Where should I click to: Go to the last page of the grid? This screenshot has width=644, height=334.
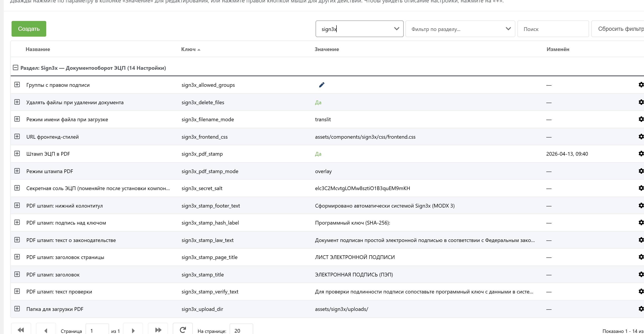[x=158, y=330]
